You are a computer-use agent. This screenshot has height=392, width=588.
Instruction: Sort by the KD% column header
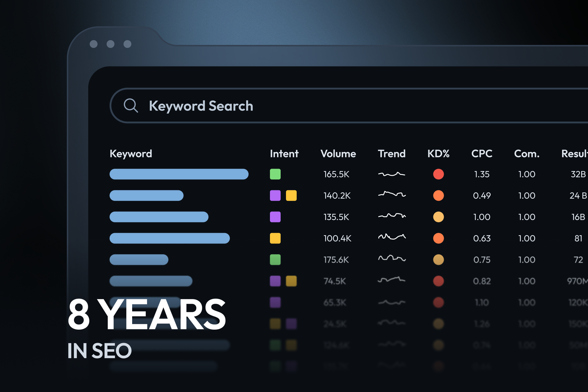point(438,154)
